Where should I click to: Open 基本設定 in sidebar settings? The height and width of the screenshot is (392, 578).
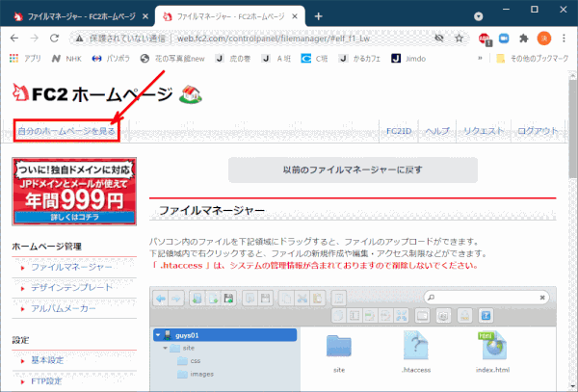[47, 360]
